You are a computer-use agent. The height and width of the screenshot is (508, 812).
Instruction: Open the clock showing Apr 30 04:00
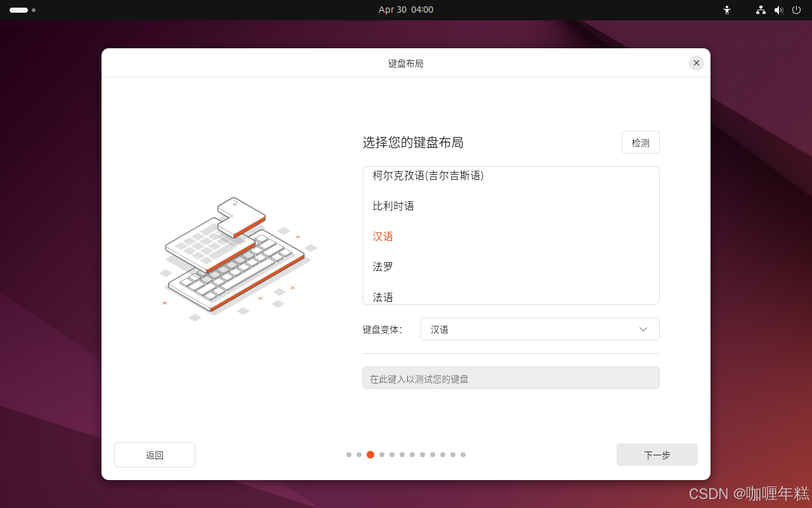point(406,10)
